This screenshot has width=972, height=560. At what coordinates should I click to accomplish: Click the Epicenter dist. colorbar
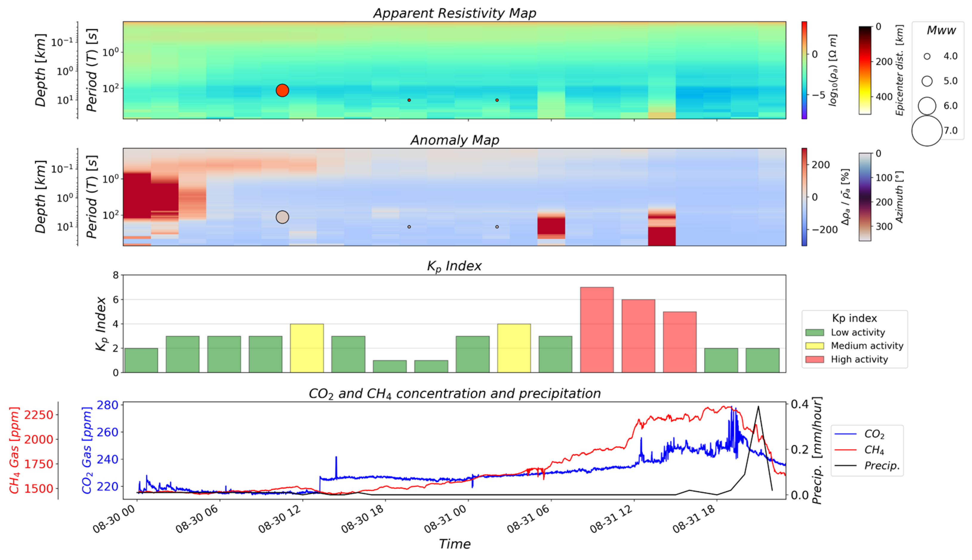865,70
